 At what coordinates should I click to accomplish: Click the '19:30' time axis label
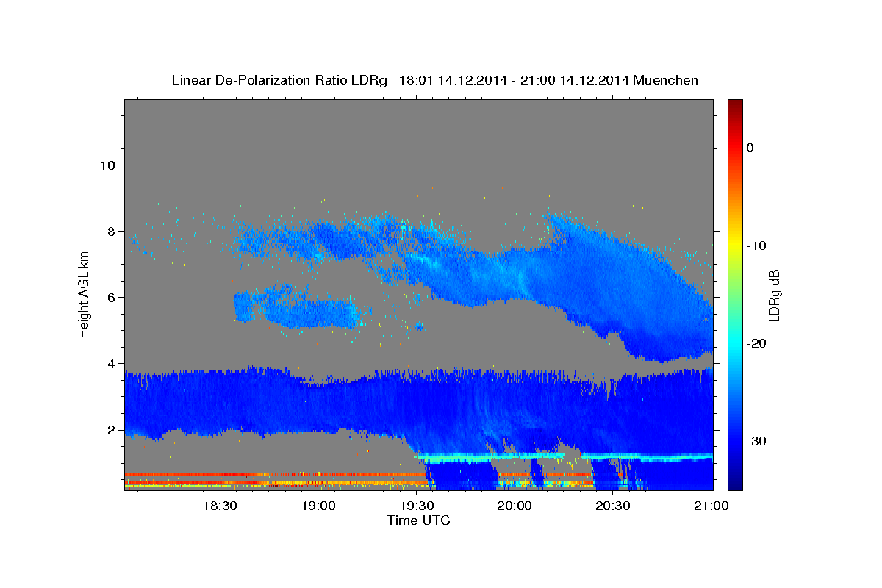click(x=416, y=506)
